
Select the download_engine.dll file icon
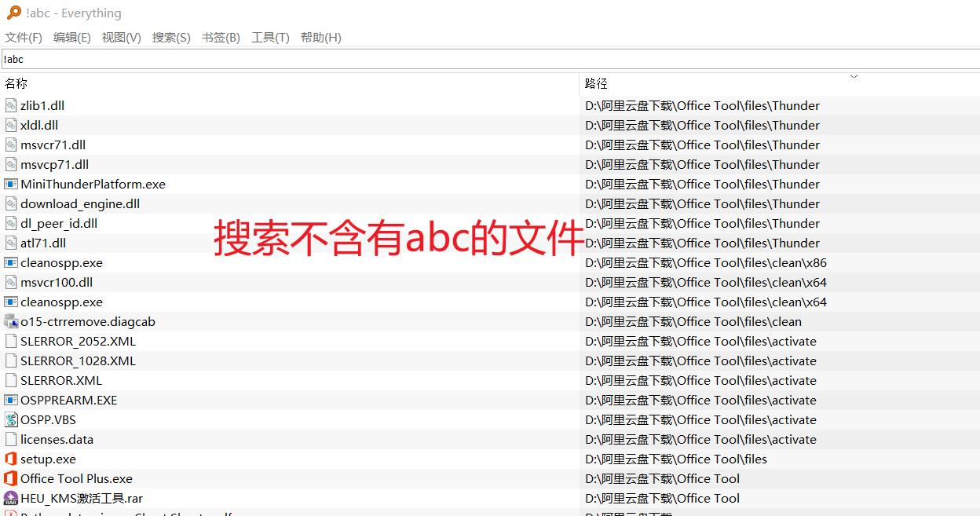11,203
